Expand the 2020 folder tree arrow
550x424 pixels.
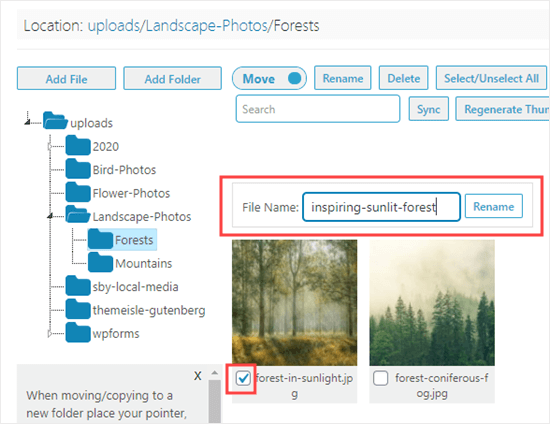[50, 146]
